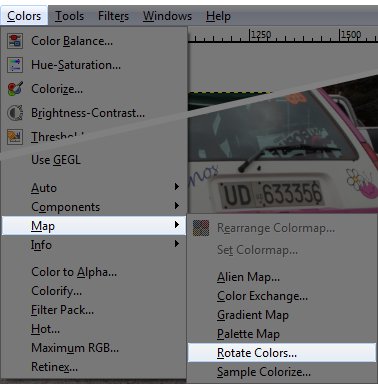The width and height of the screenshot is (378, 389).
Task: Open the Tools menu
Action: (69, 16)
